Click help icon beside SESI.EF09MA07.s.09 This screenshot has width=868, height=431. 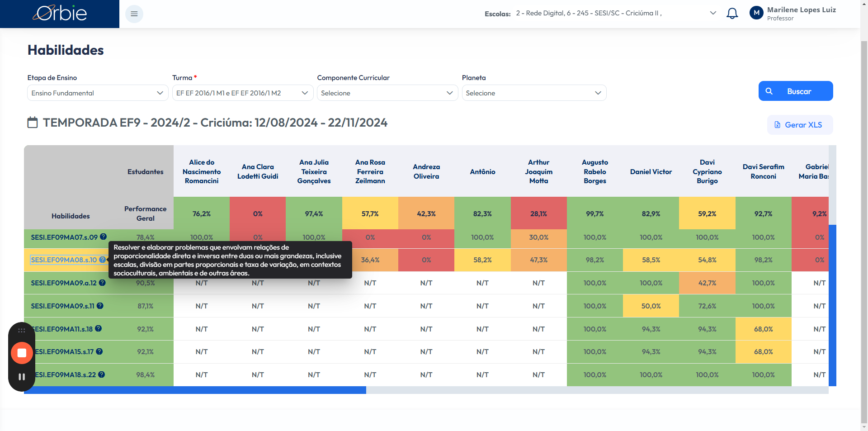point(104,237)
